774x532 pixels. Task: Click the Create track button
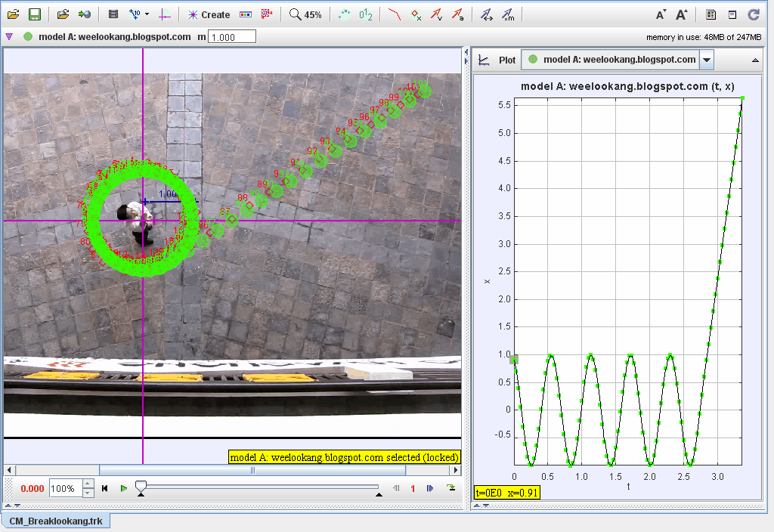209,14
